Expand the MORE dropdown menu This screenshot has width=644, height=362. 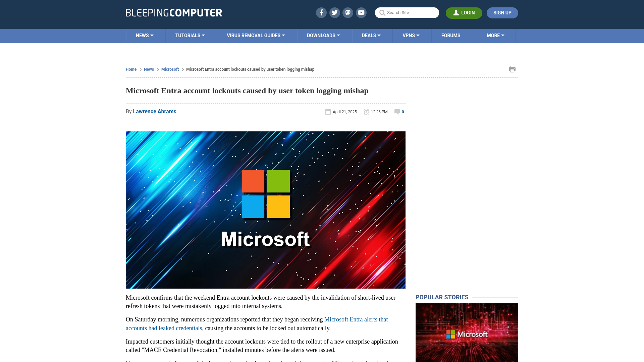tap(495, 36)
